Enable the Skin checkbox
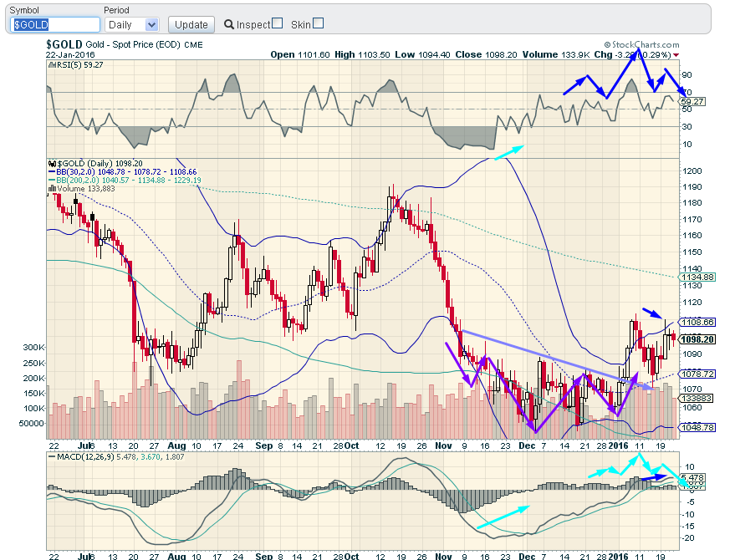This screenshot has height=560, width=735. (319, 23)
